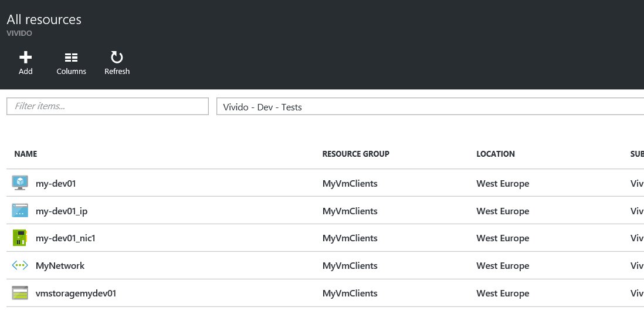The image size is (644, 317).
Task: Open the Vivido - Dev - Tests subscription dropdown
Action: tap(430, 106)
